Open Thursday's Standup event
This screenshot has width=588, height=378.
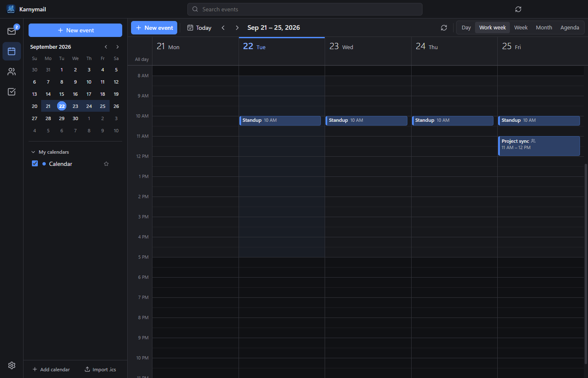pos(453,121)
